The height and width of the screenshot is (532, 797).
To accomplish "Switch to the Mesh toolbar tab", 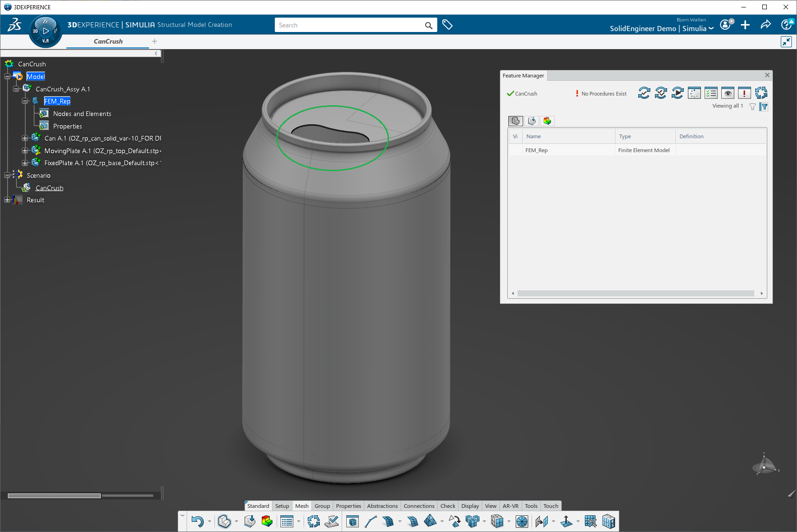I will click(x=302, y=506).
